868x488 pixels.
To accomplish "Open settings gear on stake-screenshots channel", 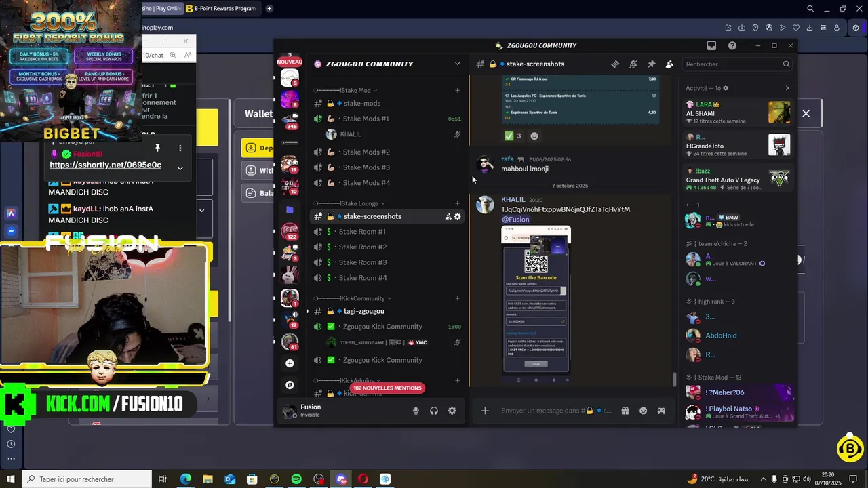I will tap(458, 216).
